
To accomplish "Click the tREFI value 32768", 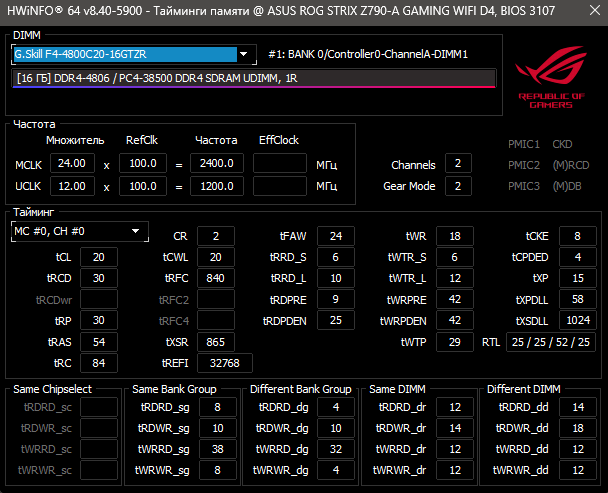I will tap(225, 363).
